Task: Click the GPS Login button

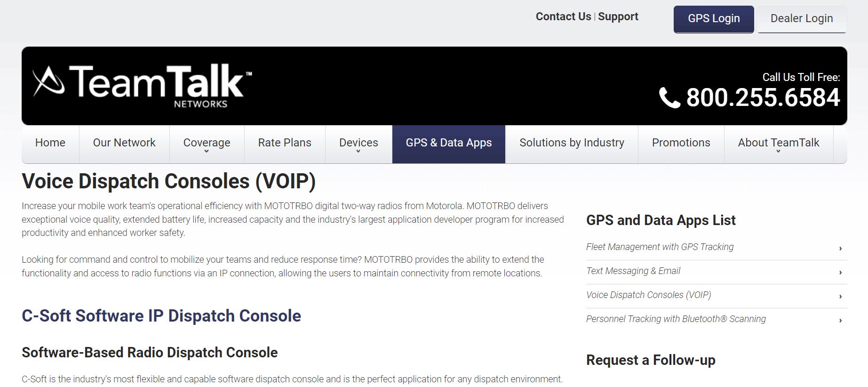Action: tap(714, 19)
